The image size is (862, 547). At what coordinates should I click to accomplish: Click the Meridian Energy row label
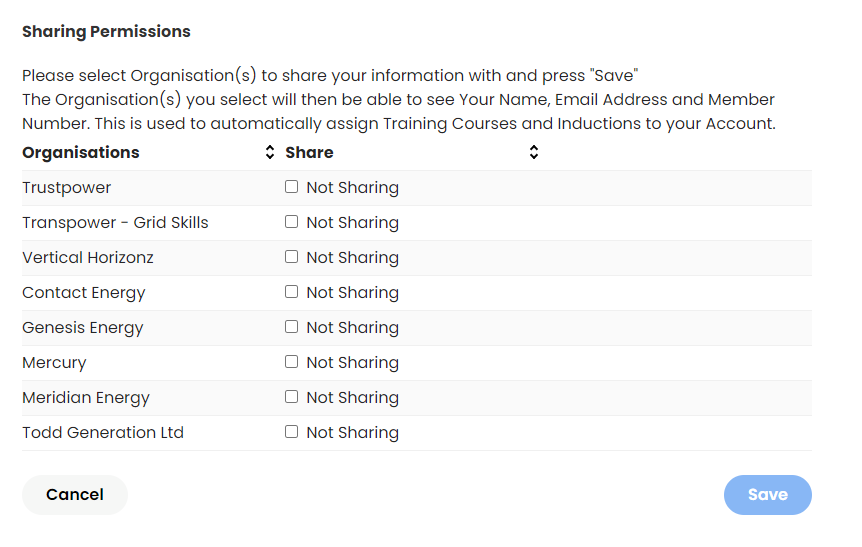click(x=86, y=398)
